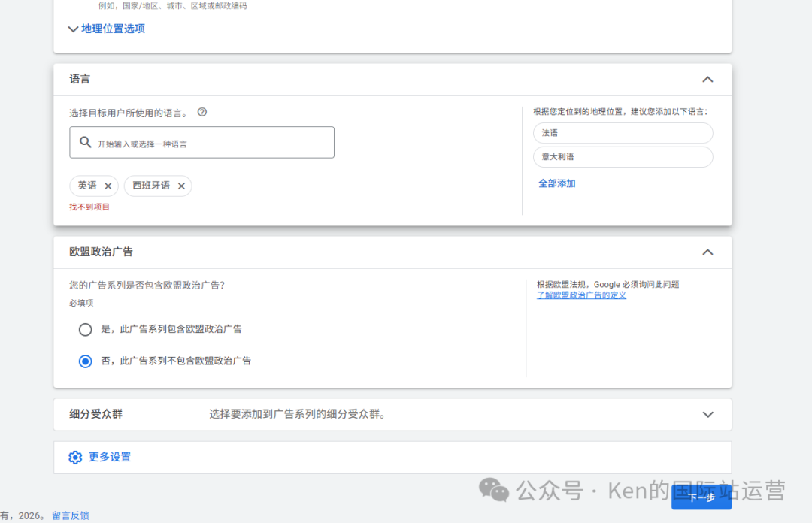Click the 全部添加 link
Screen dimensions: 812x523
coord(556,183)
